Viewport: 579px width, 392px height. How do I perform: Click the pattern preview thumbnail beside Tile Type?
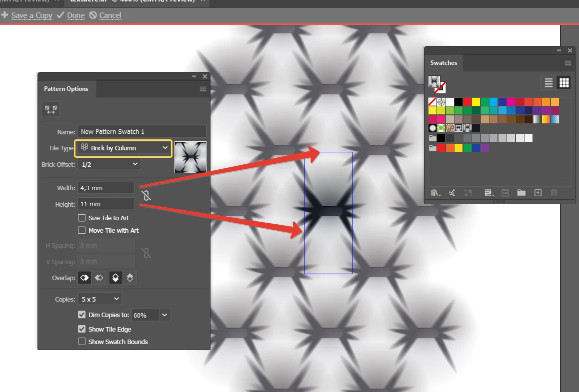point(190,157)
